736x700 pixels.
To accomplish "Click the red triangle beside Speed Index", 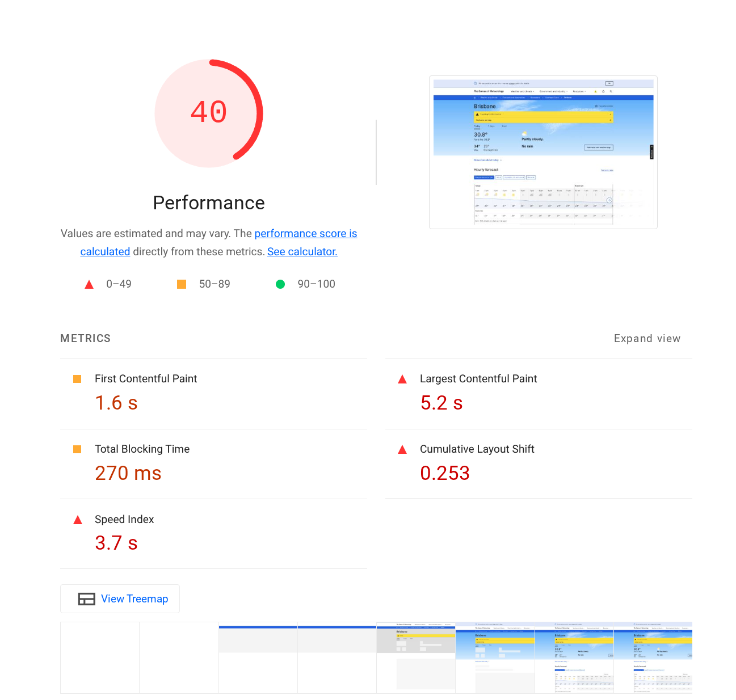I will coord(78,520).
